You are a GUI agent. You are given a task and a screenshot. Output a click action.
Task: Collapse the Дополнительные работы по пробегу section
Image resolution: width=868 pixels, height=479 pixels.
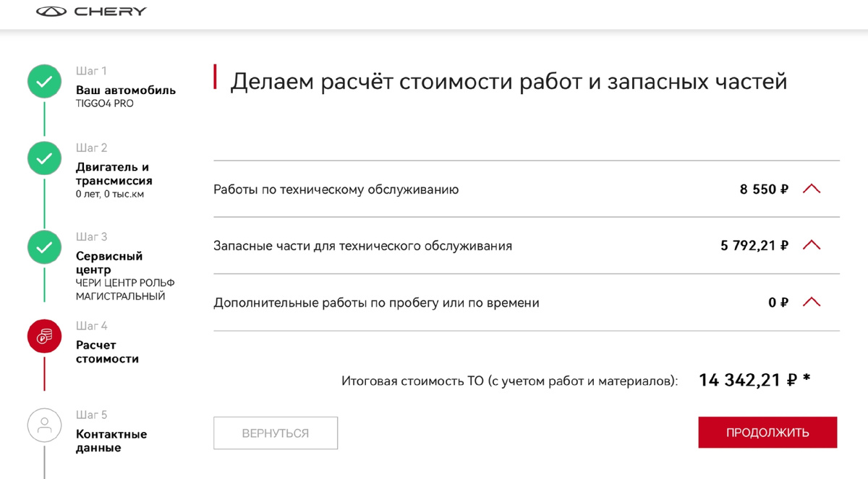[x=812, y=302]
